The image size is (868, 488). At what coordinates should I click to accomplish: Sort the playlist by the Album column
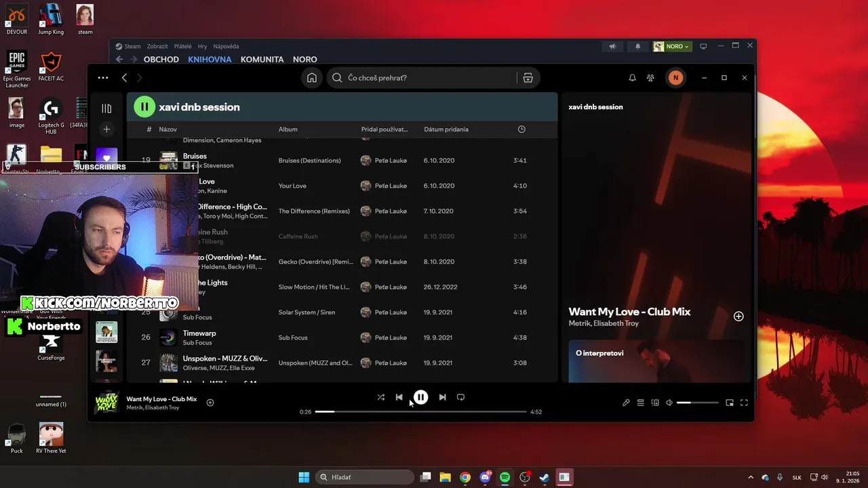288,129
